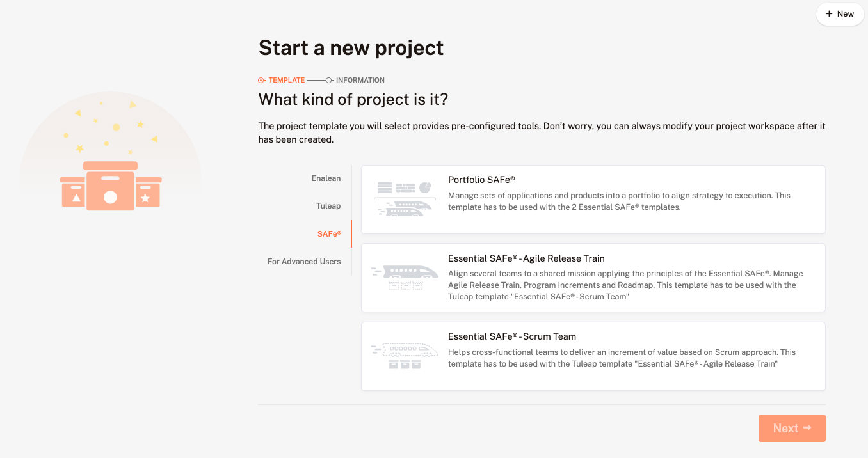This screenshot has width=868, height=458.
Task: Choose the Essential SAFe® Scrum Team title
Action: tap(512, 336)
